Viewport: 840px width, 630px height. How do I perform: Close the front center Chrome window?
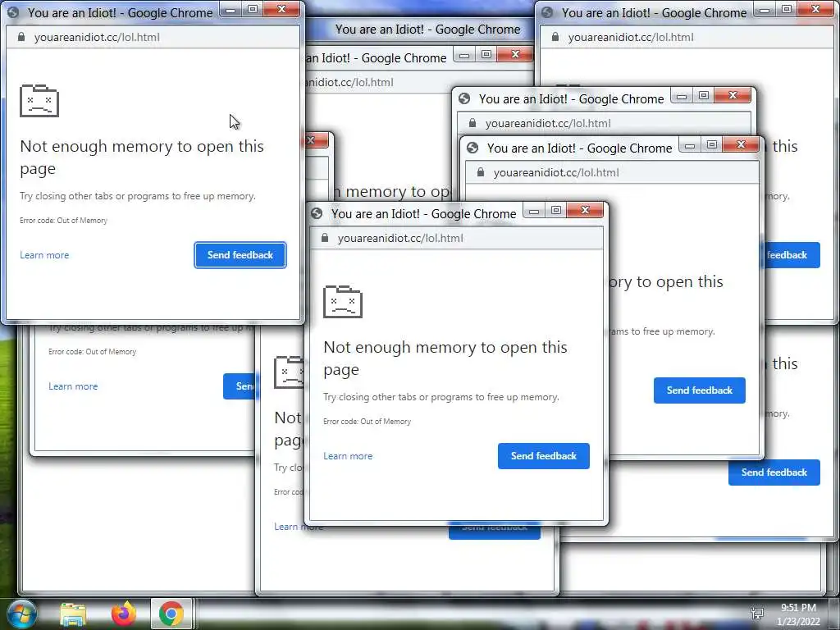(585, 211)
